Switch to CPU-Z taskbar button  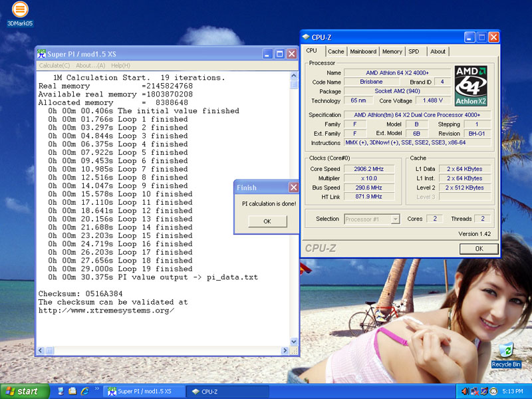tap(227, 392)
